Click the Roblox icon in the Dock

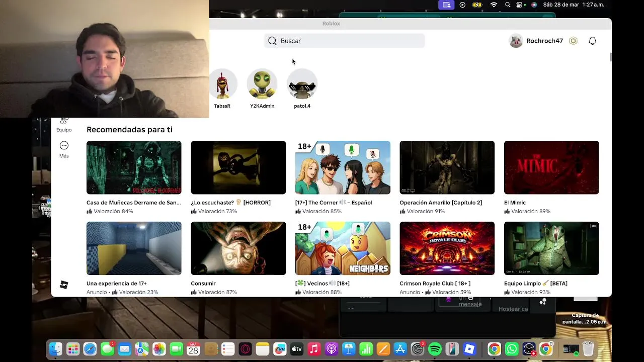(469, 349)
